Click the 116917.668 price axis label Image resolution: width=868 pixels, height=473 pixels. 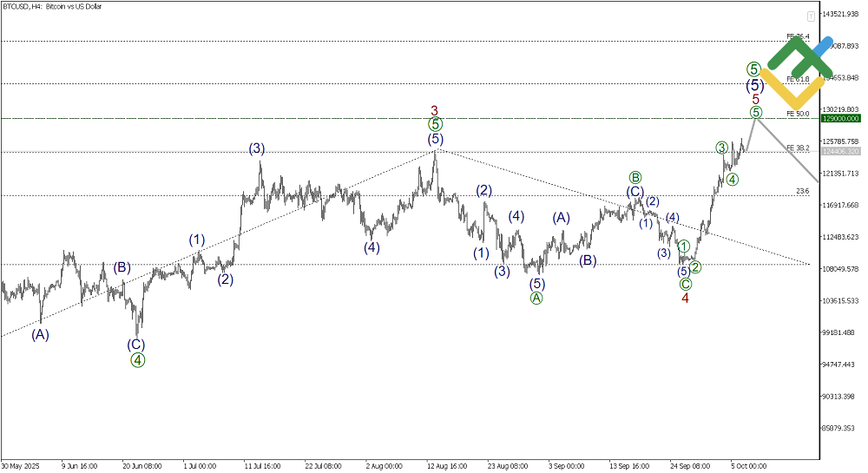pyautogui.click(x=841, y=205)
